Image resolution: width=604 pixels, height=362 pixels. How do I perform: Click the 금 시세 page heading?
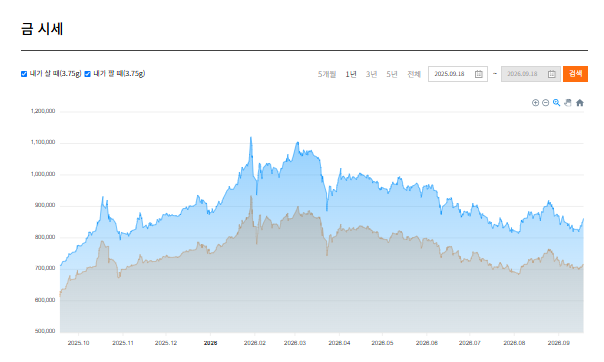42,29
